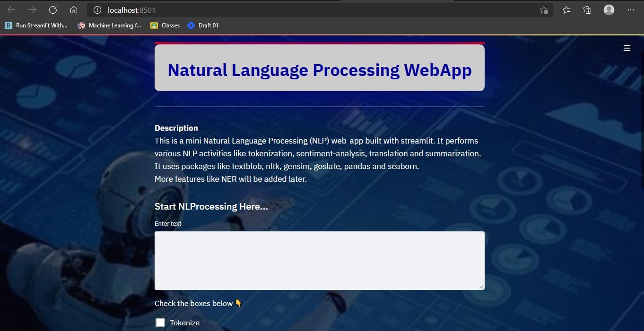Image resolution: width=644 pixels, height=331 pixels.
Task: Click the Natural Language Processing WebApp heading
Action: (x=319, y=70)
